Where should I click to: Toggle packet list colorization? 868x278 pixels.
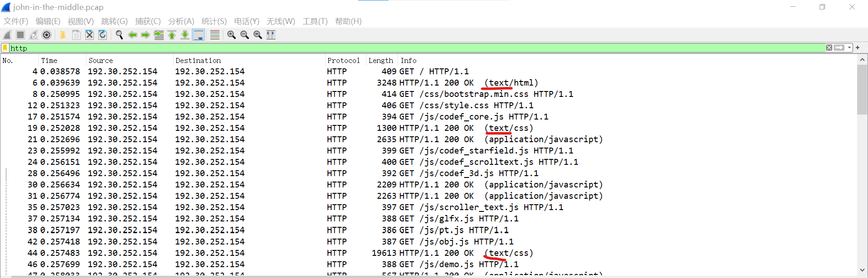tap(215, 35)
